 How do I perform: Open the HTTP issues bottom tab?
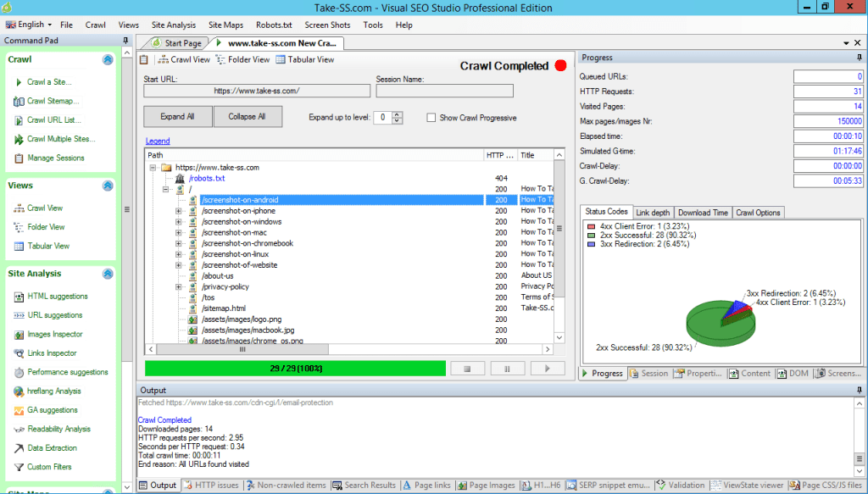pos(211,486)
